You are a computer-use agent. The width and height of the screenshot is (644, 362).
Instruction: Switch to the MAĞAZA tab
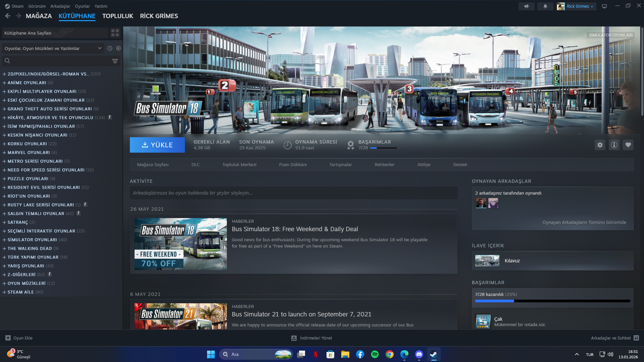pyautogui.click(x=39, y=16)
